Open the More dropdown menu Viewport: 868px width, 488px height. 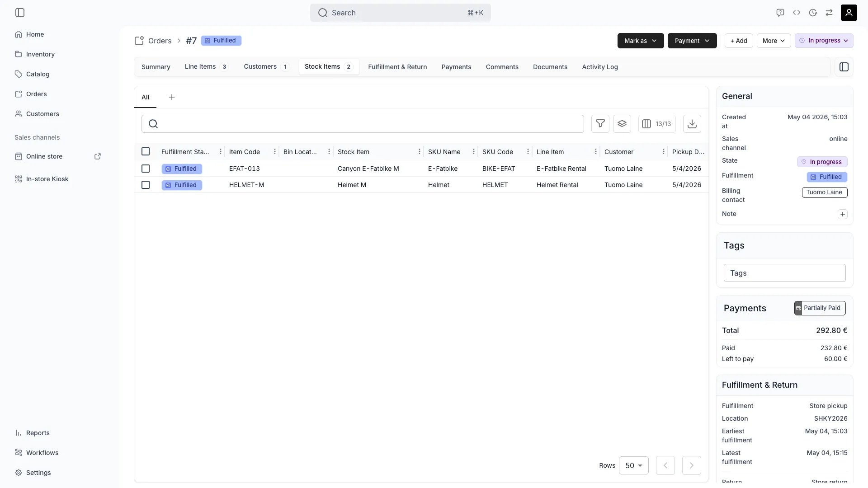coord(774,41)
